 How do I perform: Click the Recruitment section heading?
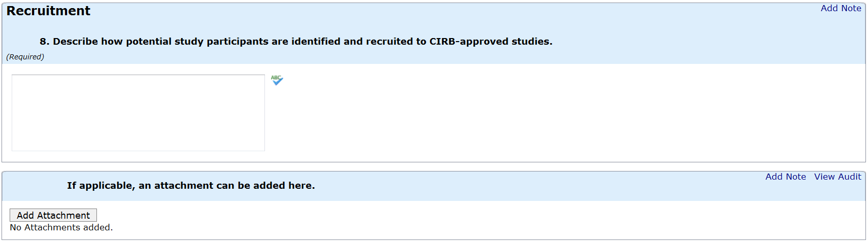tap(48, 11)
